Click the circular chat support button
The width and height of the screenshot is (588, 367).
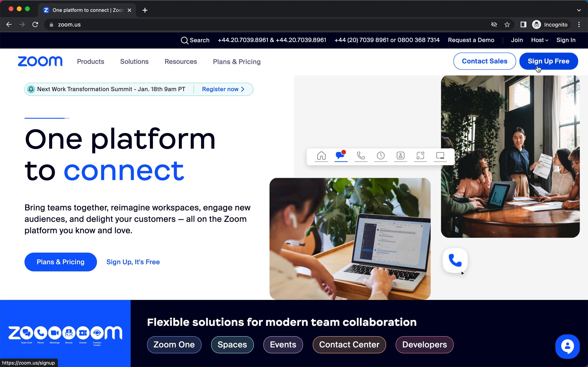pos(568,347)
